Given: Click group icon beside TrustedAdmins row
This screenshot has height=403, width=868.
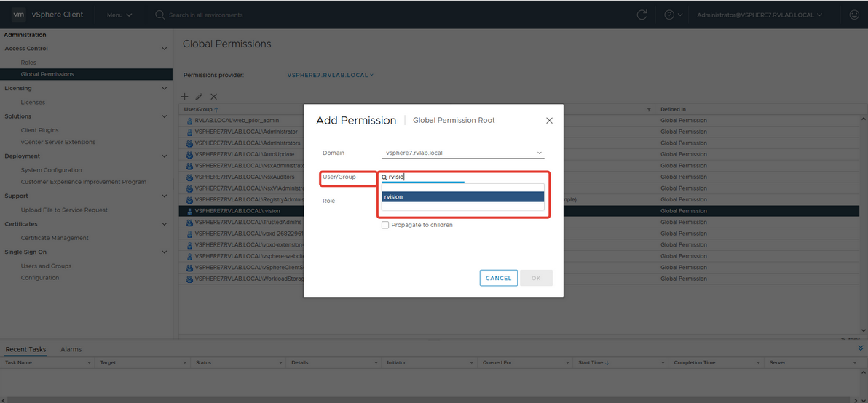Looking at the screenshot, I should point(189,222).
